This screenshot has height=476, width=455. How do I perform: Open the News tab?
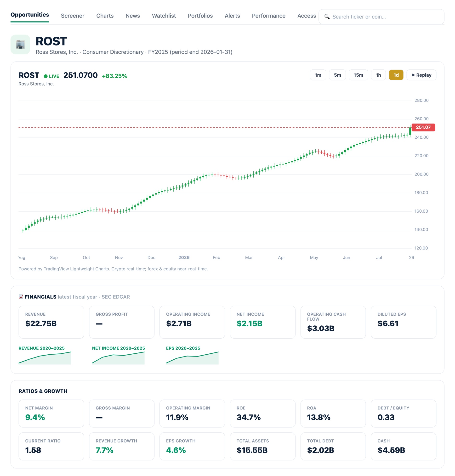click(x=133, y=16)
